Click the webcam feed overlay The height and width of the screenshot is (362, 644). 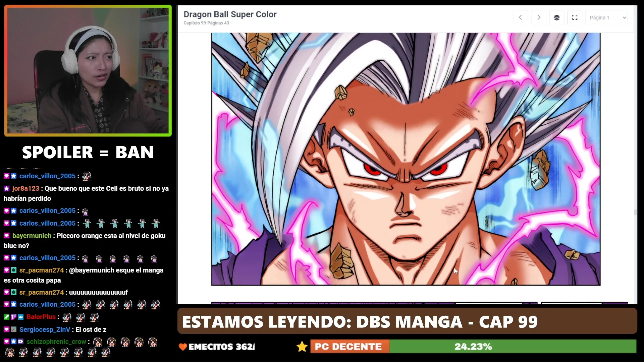tap(88, 71)
